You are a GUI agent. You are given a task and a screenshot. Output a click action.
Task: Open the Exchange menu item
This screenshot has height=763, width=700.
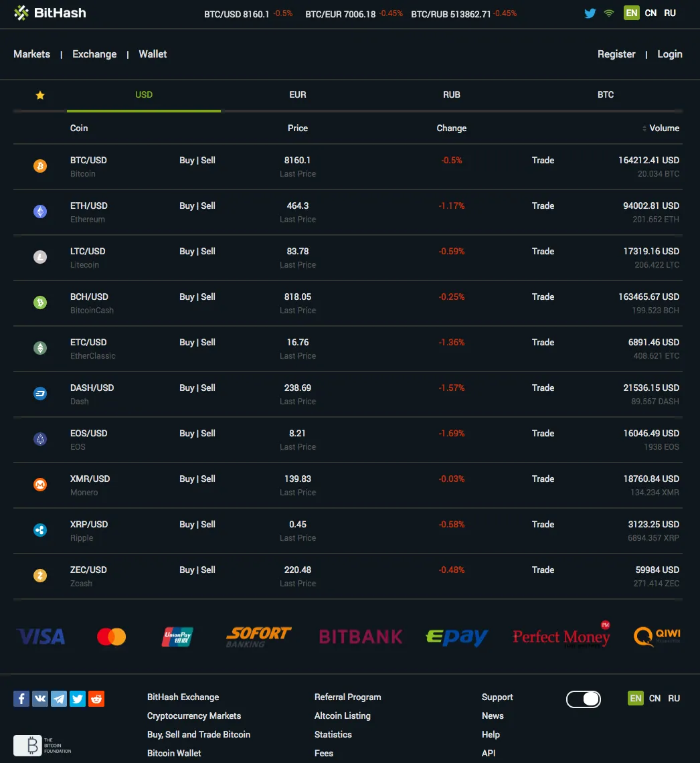94,54
